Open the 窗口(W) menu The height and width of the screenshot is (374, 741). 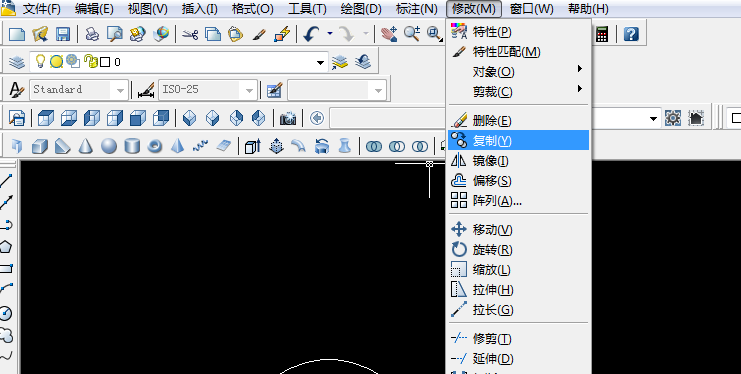click(x=532, y=9)
